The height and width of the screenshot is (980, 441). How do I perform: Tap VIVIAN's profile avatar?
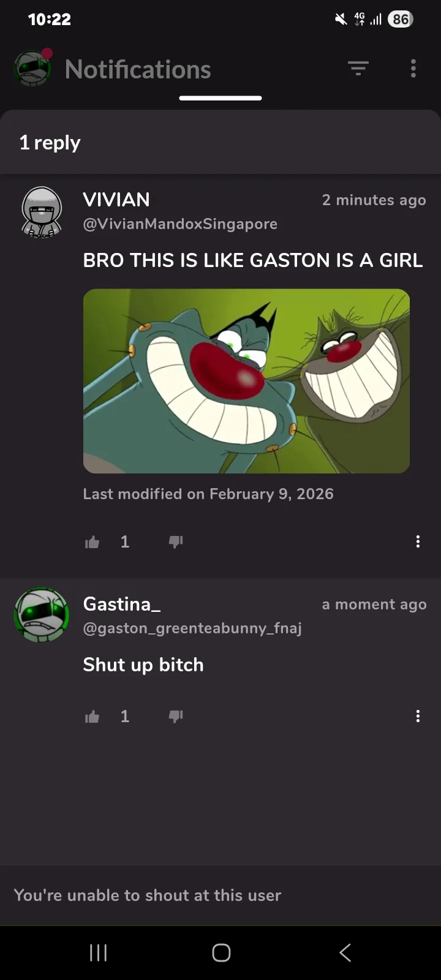click(42, 213)
